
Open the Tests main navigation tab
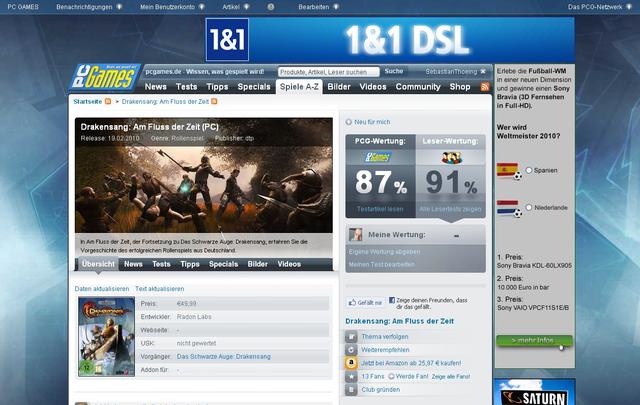187,87
